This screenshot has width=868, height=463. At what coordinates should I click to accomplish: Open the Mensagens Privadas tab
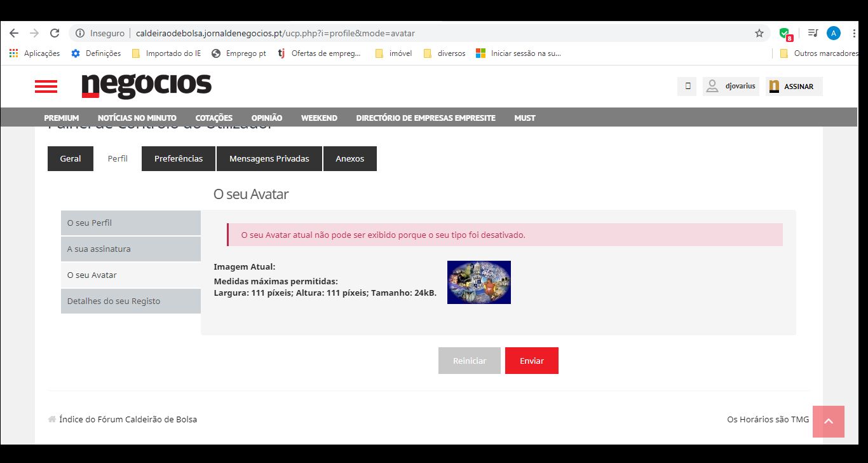269,159
